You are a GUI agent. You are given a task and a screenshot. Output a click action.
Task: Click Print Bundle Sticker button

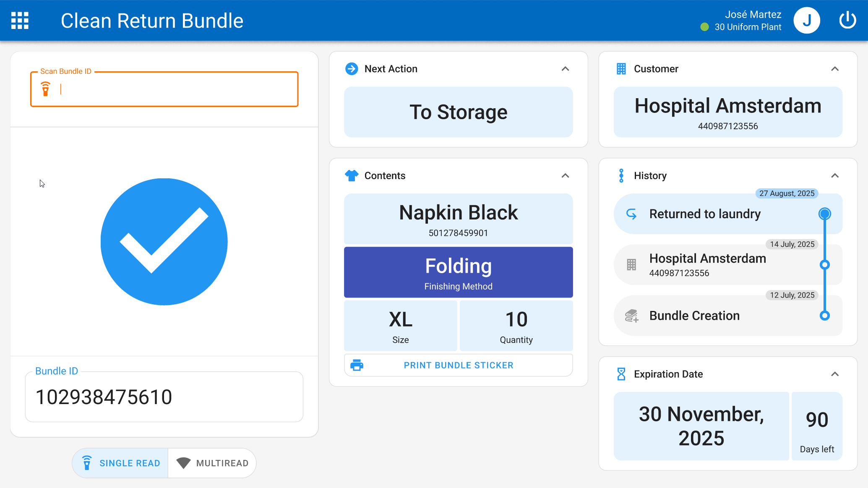[x=458, y=365]
